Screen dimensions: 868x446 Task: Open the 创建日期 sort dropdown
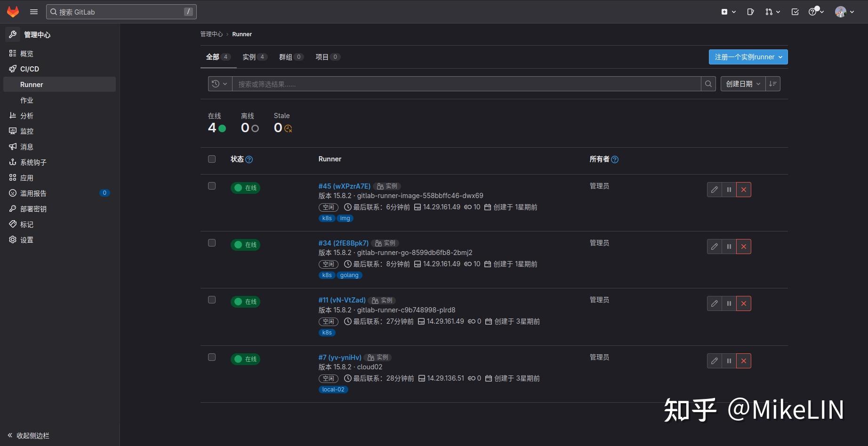[x=743, y=83]
